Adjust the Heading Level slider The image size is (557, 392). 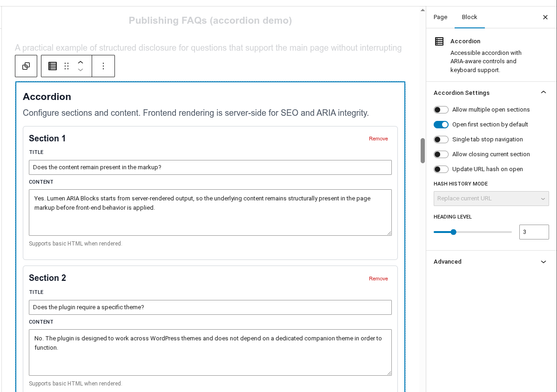coord(453,232)
